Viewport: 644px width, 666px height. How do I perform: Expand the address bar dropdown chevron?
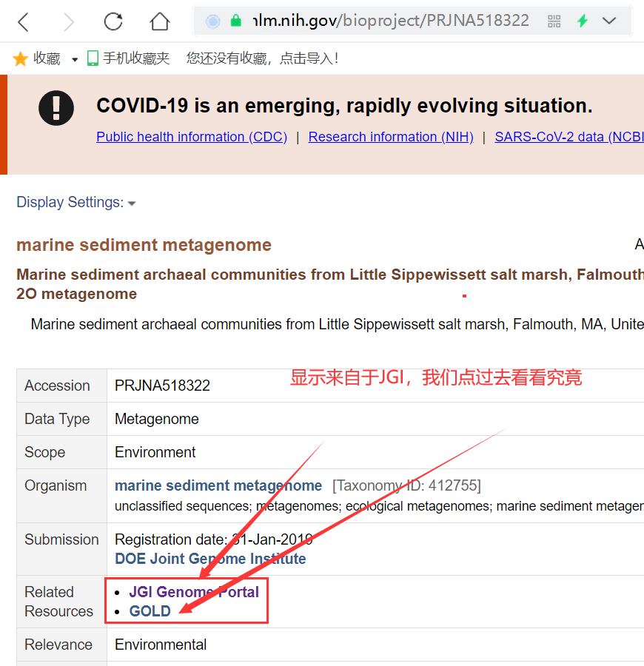[609, 21]
